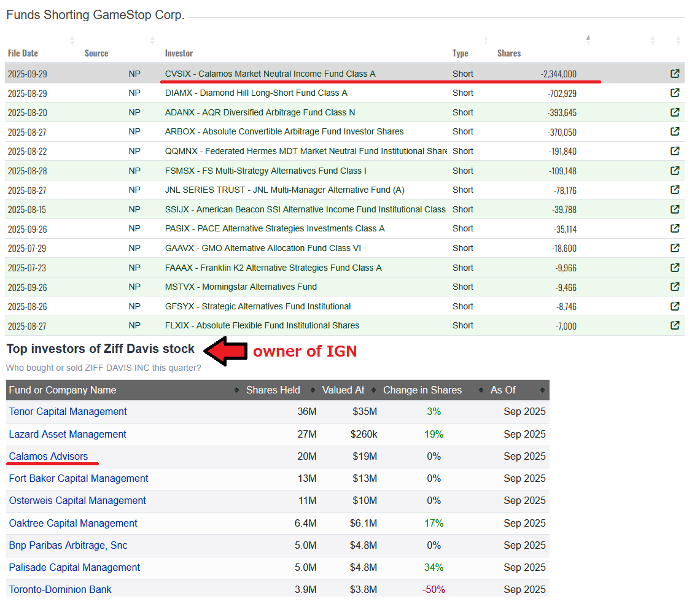The image size is (700, 604).
Task: Open external link for FLXIX Absolute Flexible row
Action: [675, 325]
